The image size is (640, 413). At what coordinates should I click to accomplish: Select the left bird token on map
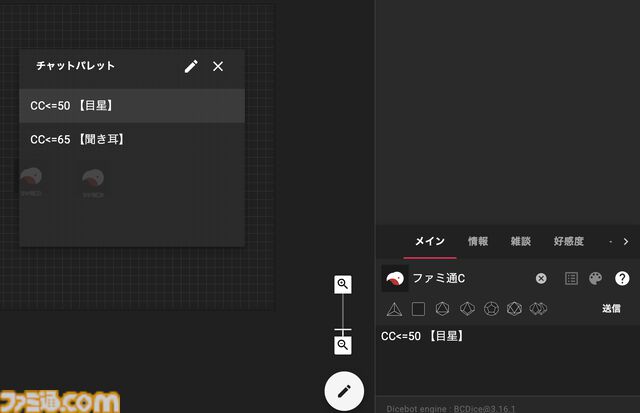pos(31,182)
